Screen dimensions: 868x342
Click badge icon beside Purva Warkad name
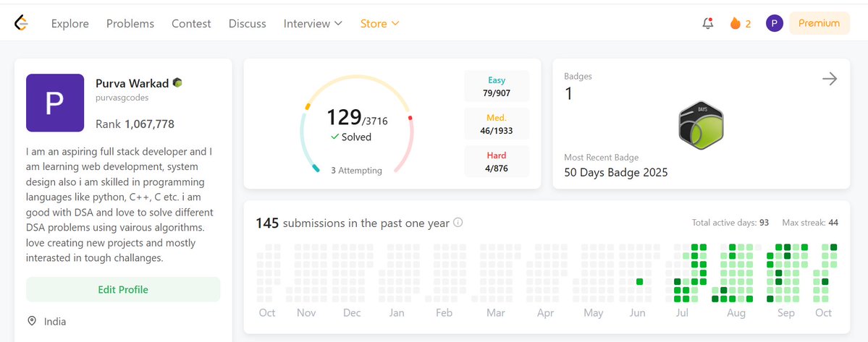[177, 83]
